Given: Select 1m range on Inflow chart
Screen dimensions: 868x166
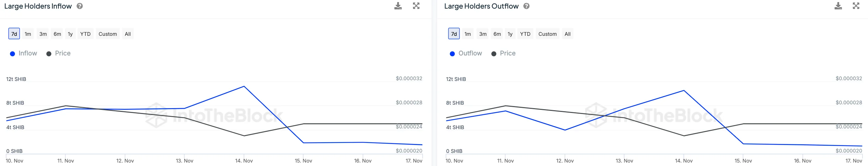Looking at the screenshot, I should coord(28,34).
